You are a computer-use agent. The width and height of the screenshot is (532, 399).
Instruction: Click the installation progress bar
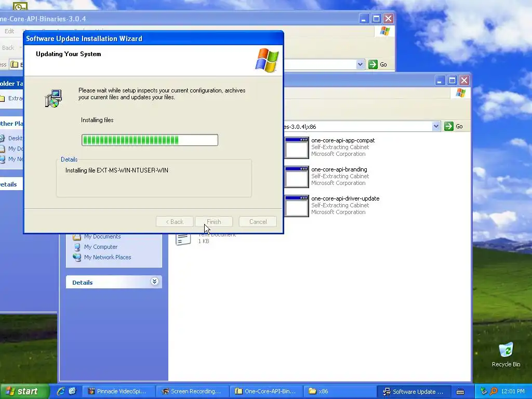(x=150, y=140)
